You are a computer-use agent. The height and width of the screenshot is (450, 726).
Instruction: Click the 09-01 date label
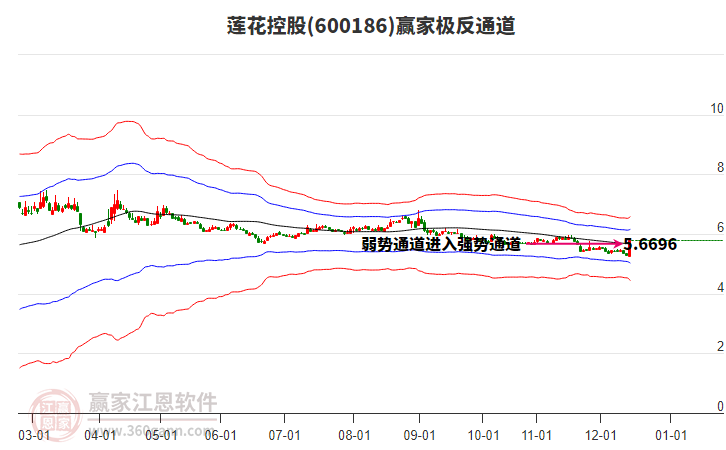click(419, 435)
